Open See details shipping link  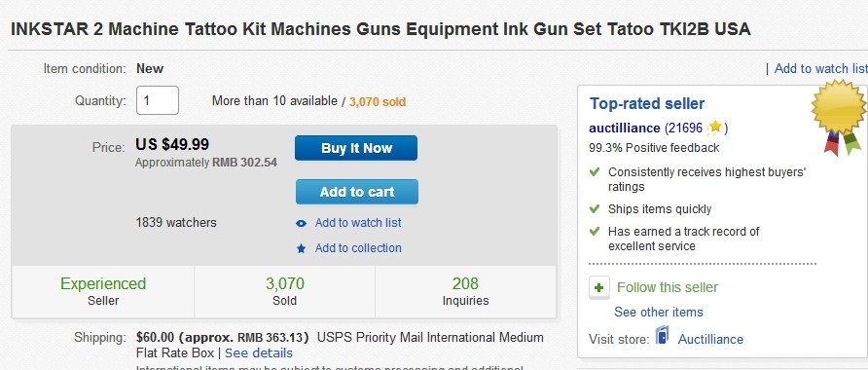point(259,352)
